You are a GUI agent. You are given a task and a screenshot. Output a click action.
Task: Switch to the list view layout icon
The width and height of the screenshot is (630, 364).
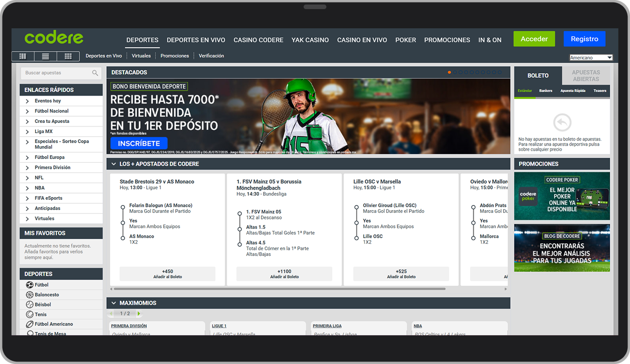(45, 56)
